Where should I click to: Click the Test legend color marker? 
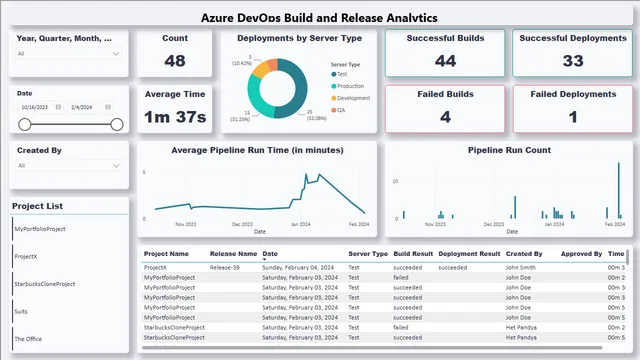click(333, 74)
